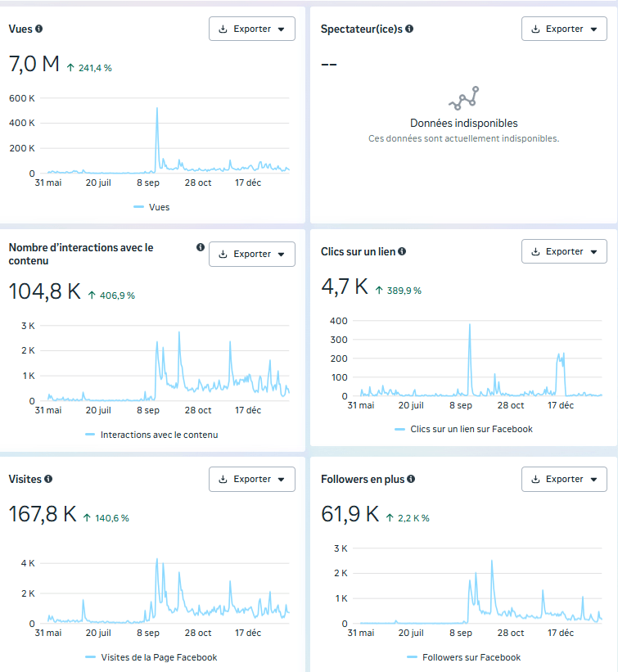
Task: Click the info icon beside Spectateur(ice)s
Action: [409, 29]
